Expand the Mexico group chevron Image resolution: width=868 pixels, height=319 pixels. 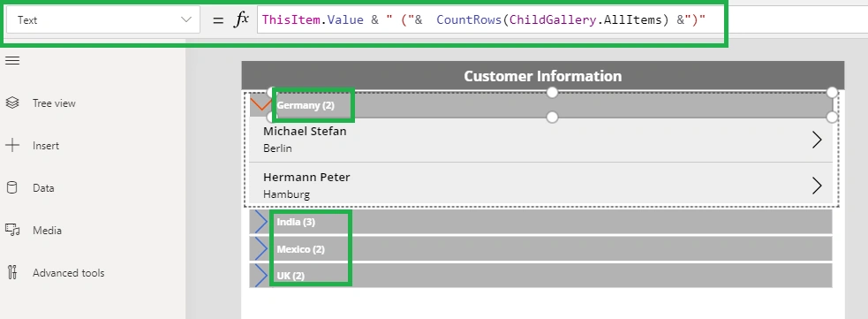(x=260, y=249)
